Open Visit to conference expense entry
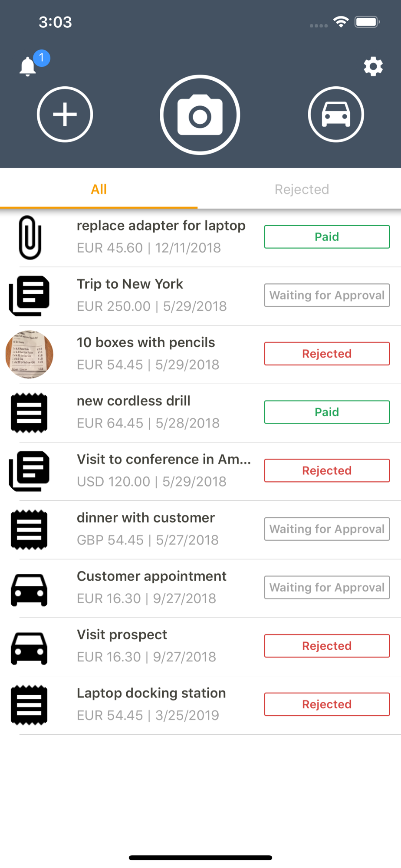Viewport: 401px width, 868px height. 164,470
